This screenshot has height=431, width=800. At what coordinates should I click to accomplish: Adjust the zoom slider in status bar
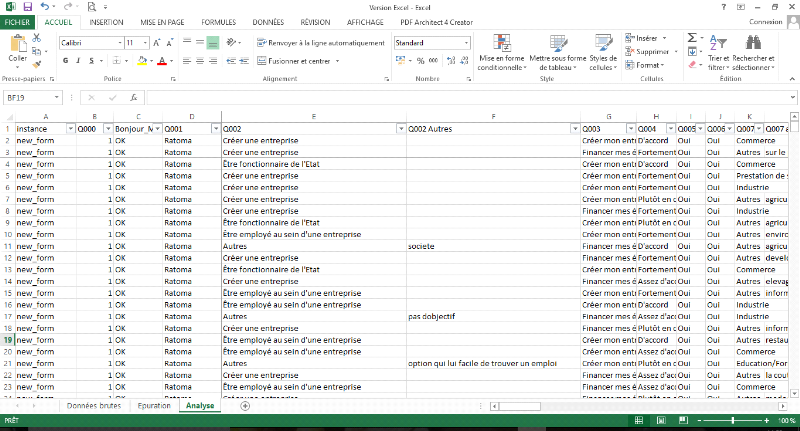(734, 422)
